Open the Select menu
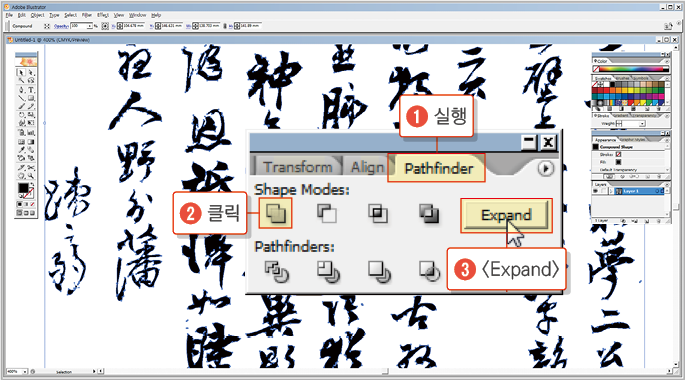This screenshot has width=685, height=380. click(x=70, y=15)
